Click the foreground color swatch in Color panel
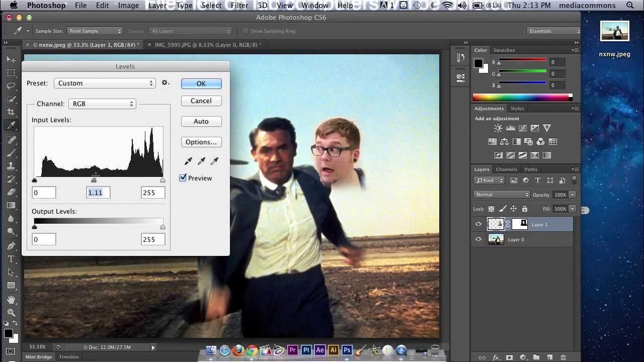 click(x=478, y=63)
